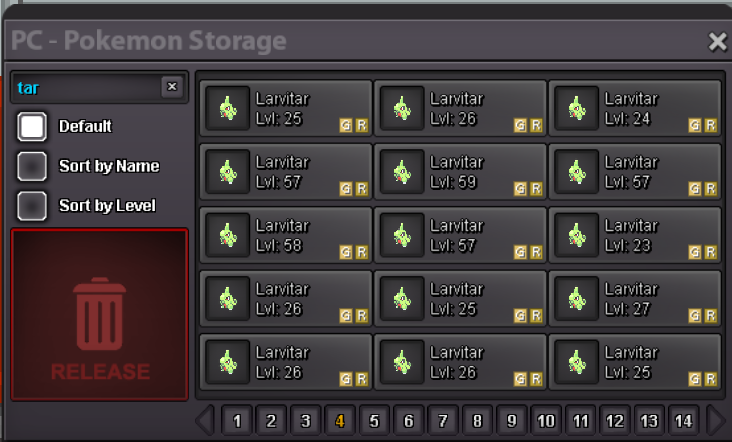Click the R icon on Larvitar Lvl: 27
The width and height of the screenshot is (732, 442).
(x=711, y=316)
